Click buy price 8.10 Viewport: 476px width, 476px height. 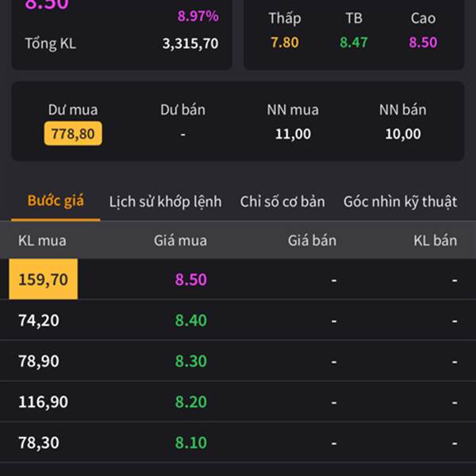[191, 443]
